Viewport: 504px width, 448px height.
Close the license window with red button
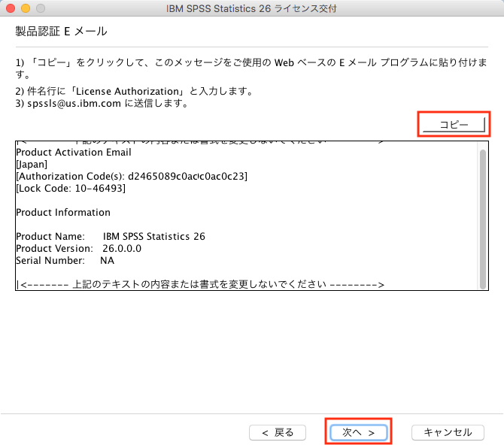pyautogui.click(x=11, y=8)
